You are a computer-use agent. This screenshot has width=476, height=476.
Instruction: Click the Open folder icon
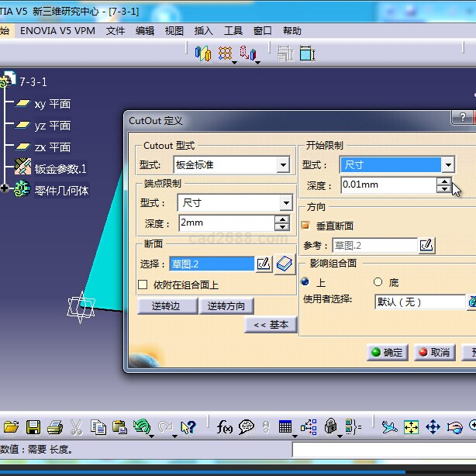point(11,426)
